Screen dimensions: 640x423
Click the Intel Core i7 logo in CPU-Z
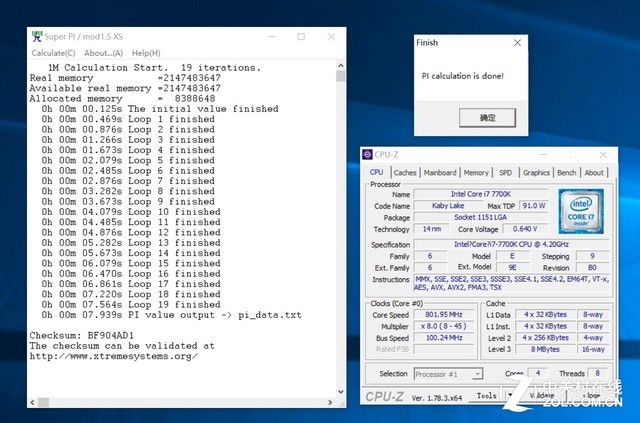pos(581,211)
